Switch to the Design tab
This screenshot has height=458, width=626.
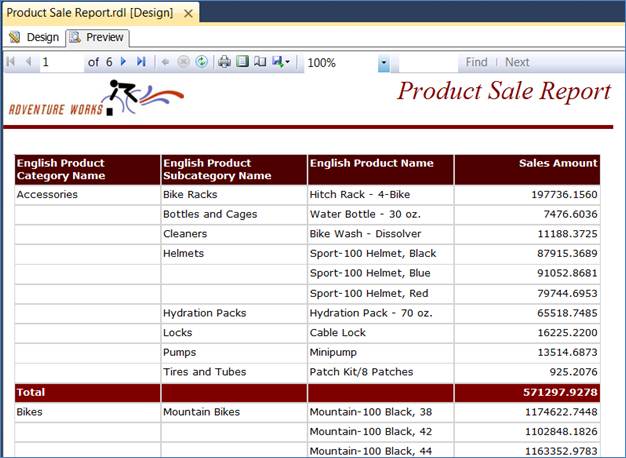(34, 37)
